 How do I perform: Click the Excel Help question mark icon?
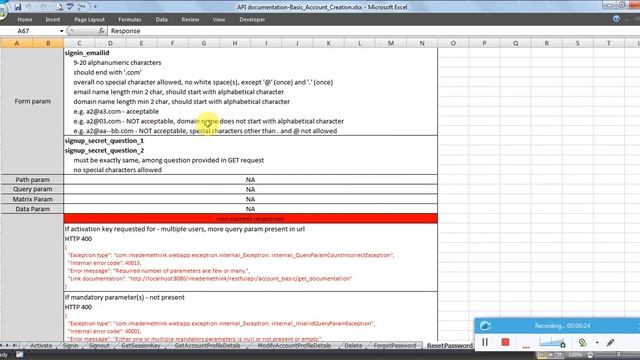click(x=616, y=19)
